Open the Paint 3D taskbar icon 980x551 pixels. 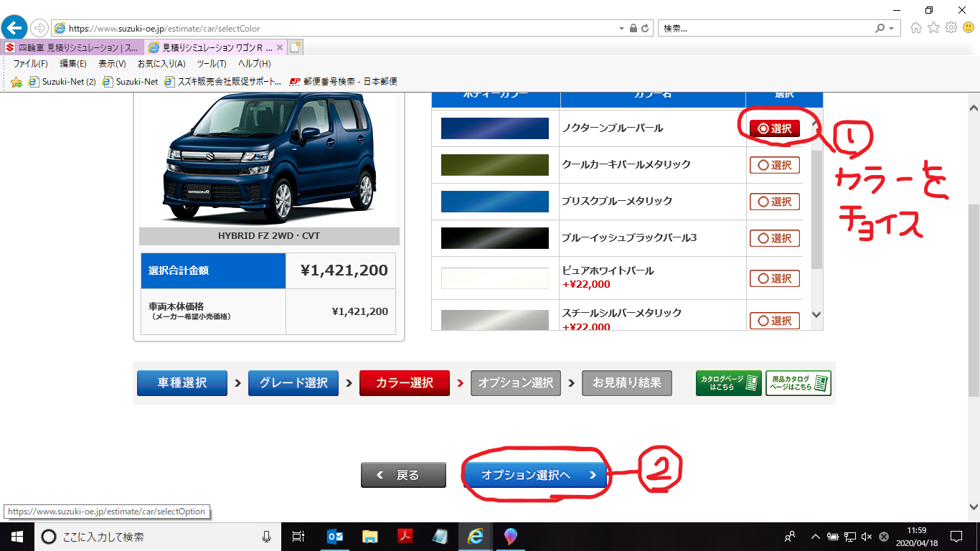510,536
